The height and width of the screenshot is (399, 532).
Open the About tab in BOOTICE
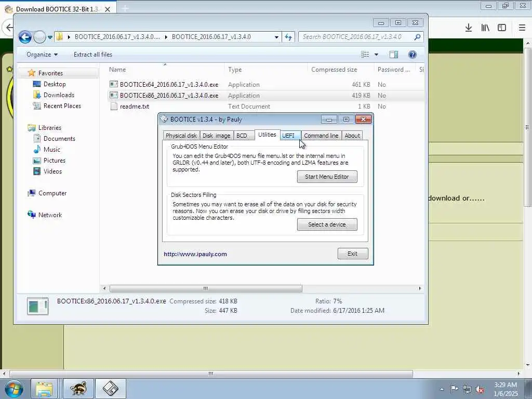tap(352, 136)
